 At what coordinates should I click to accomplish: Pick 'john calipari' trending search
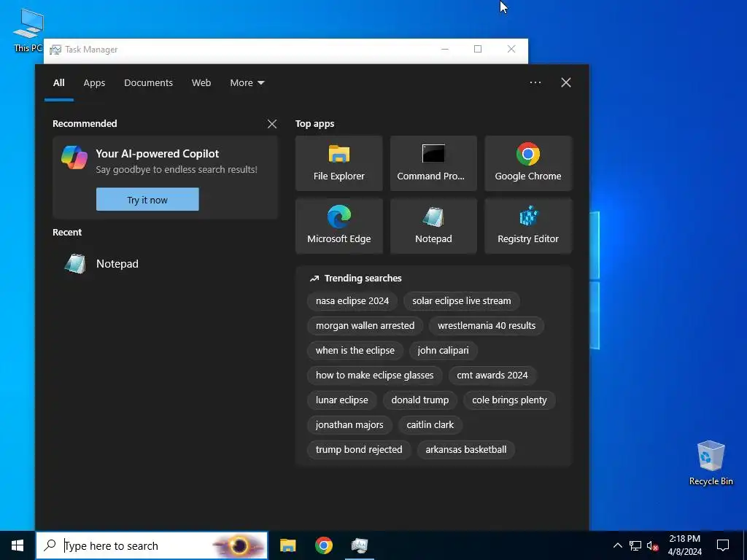[x=443, y=351]
